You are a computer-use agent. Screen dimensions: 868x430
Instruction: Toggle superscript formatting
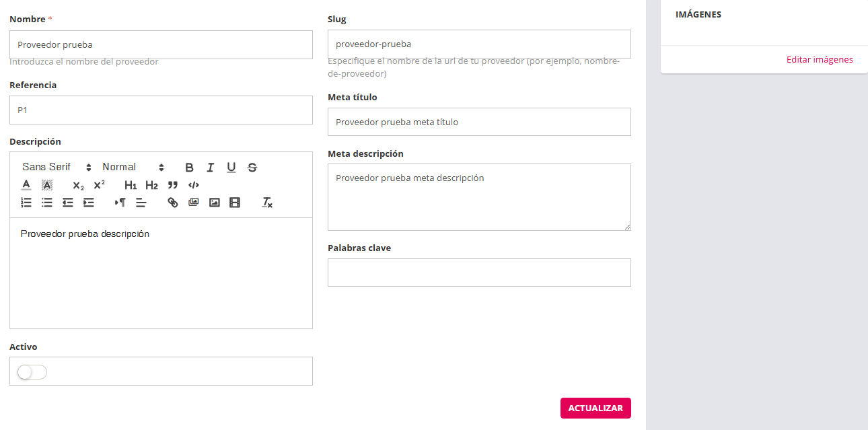(99, 185)
